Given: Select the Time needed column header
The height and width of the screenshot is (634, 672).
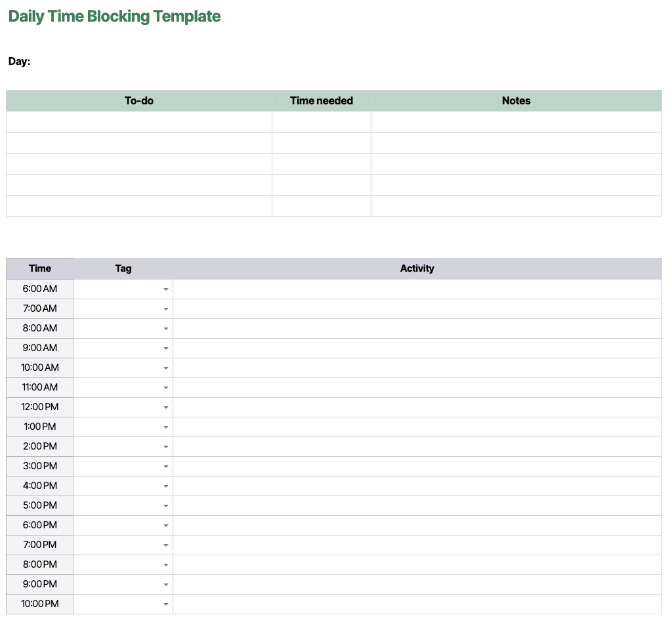Looking at the screenshot, I should (321, 100).
